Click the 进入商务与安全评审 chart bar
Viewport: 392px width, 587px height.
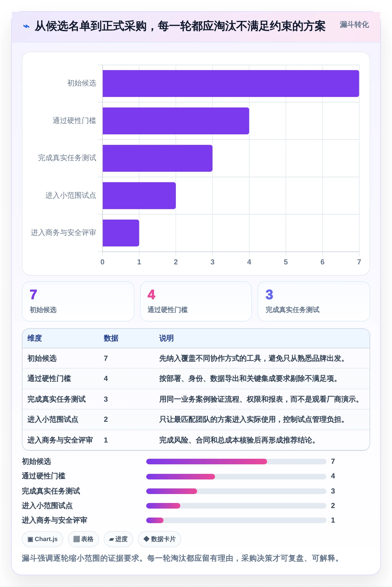[x=121, y=233]
